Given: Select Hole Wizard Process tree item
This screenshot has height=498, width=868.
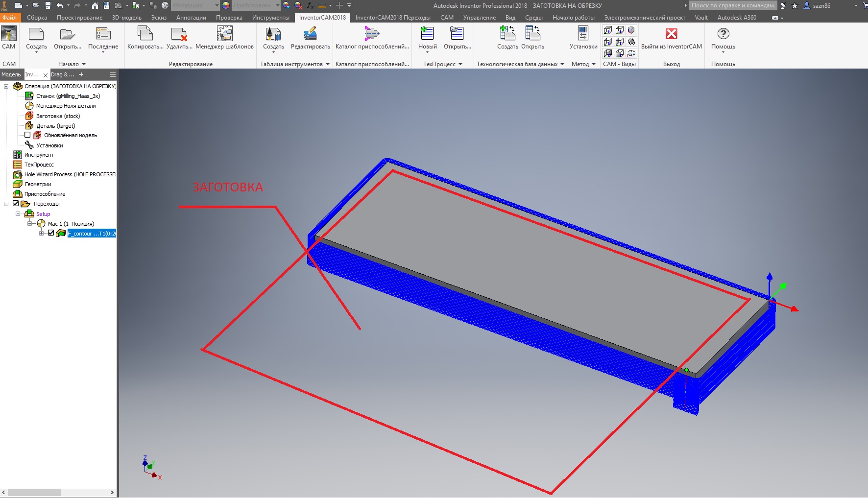Looking at the screenshot, I should (x=70, y=174).
